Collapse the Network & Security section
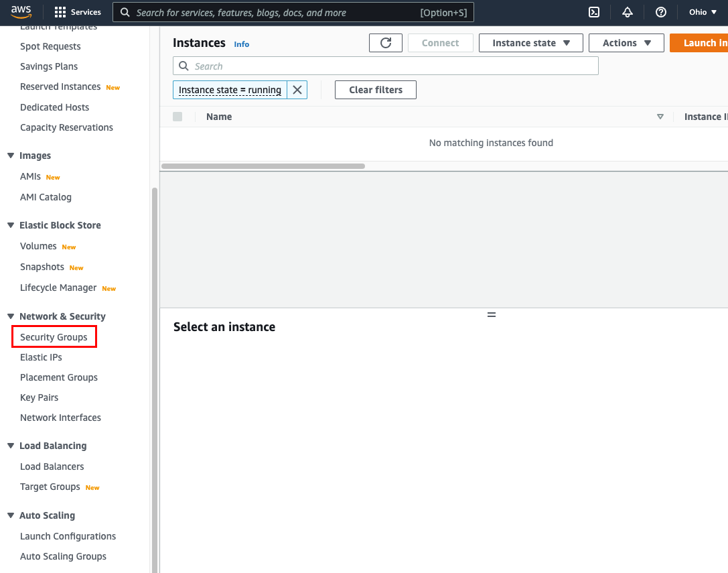Image resolution: width=728 pixels, height=573 pixels. pos(11,316)
